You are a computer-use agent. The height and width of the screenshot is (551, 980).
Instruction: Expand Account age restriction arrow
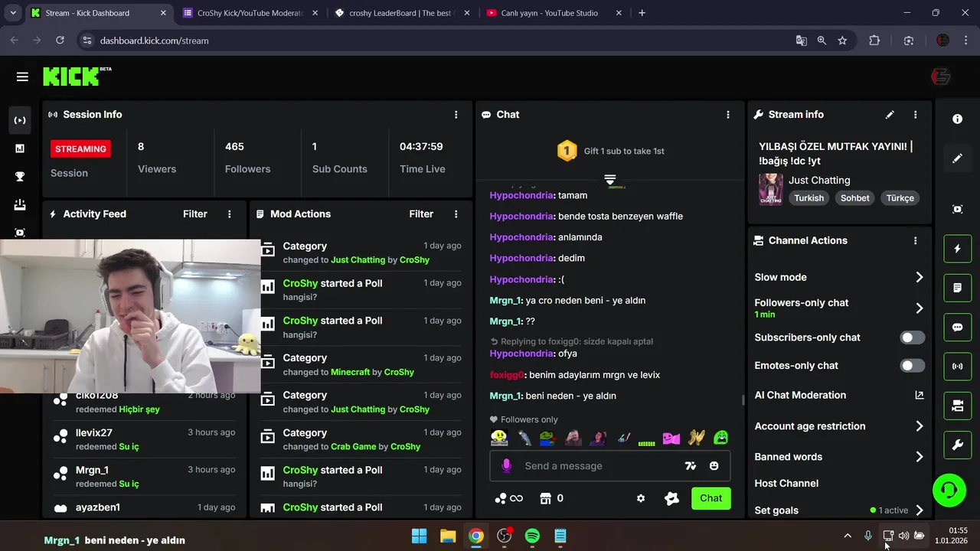click(x=920, y=426)
